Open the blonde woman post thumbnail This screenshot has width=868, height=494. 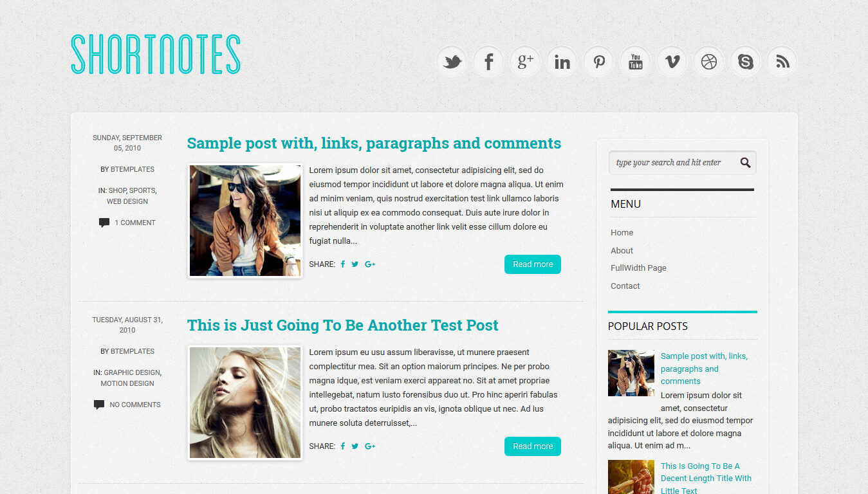(x=245, y=403)
